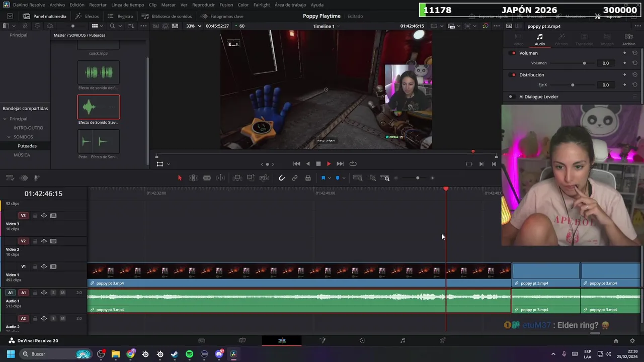Viewport: 644px width, 362px height.
Task: Collapse the SONIDOS folder
Action: click(x=9, y=137)
